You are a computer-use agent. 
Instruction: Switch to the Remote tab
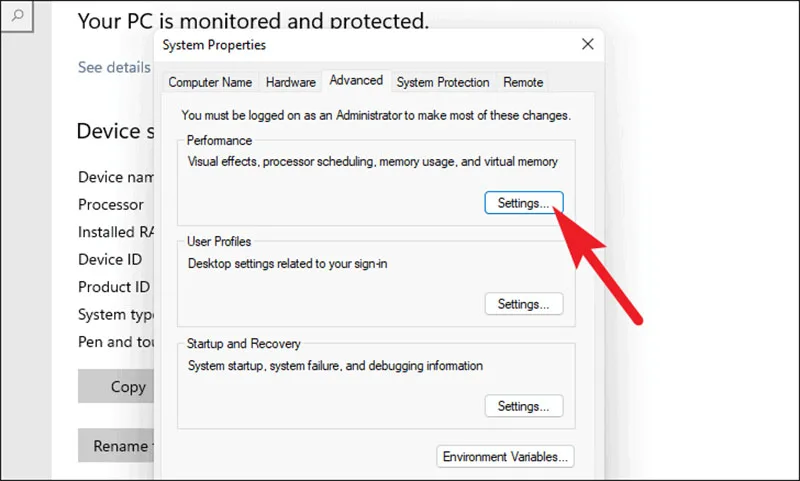click(523, 82)
